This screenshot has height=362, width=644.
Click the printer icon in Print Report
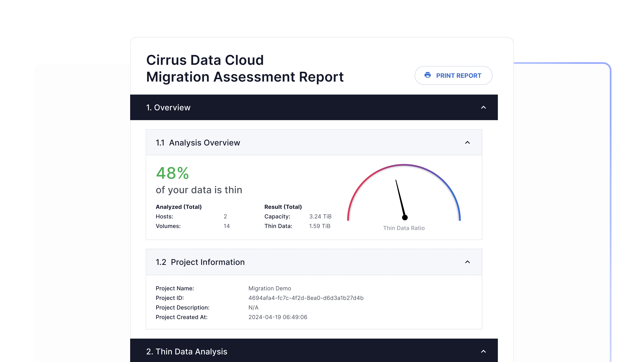tap(427, 75)
